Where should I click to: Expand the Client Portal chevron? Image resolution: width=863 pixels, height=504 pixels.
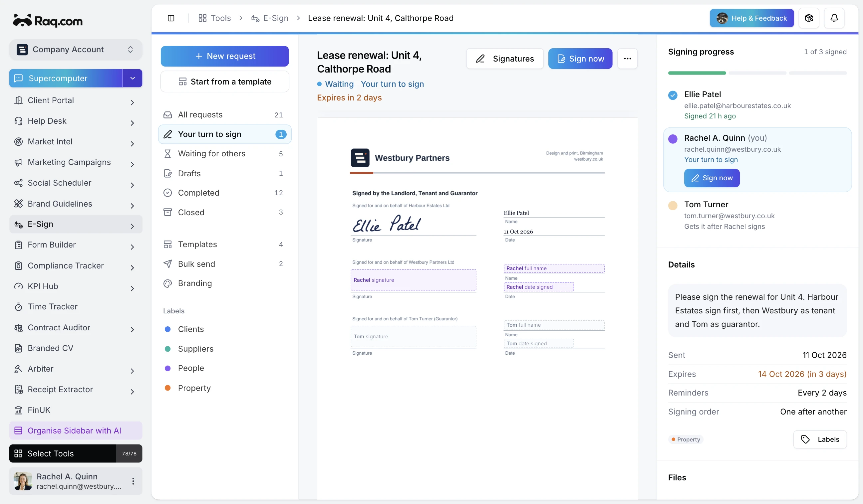pyautogui.click(x=132, y=102)
